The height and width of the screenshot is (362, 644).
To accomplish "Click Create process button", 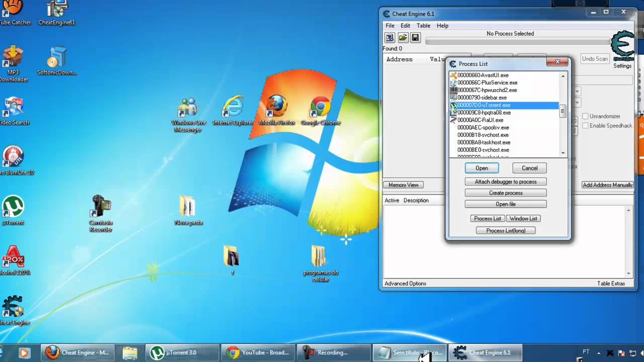I will click(506, 193).
